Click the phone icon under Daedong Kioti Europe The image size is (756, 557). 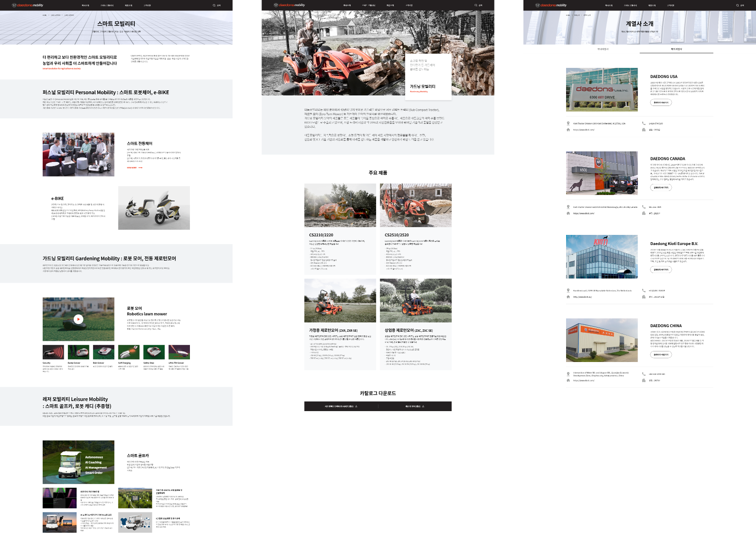pyautogui.click(x=644, y=290)
